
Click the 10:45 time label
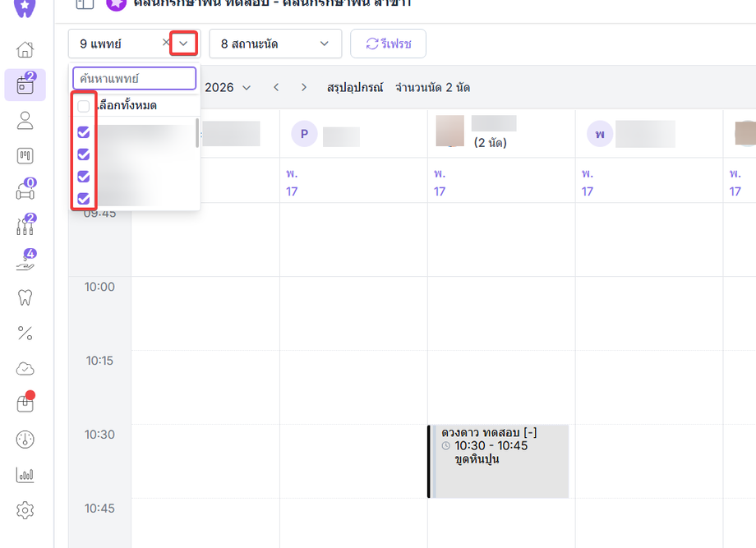pyautogui.click(x=99, y=508)
